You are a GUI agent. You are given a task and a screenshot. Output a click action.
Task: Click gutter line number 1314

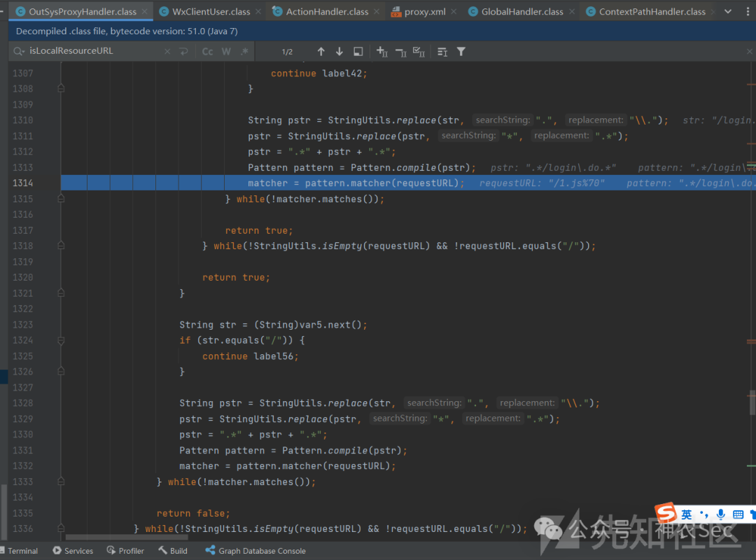tap(22, 183)
